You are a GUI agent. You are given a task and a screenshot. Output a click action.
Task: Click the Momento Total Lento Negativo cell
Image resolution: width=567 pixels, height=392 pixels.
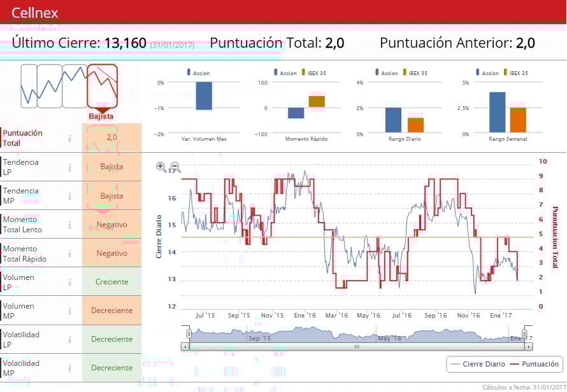point(111,225)
